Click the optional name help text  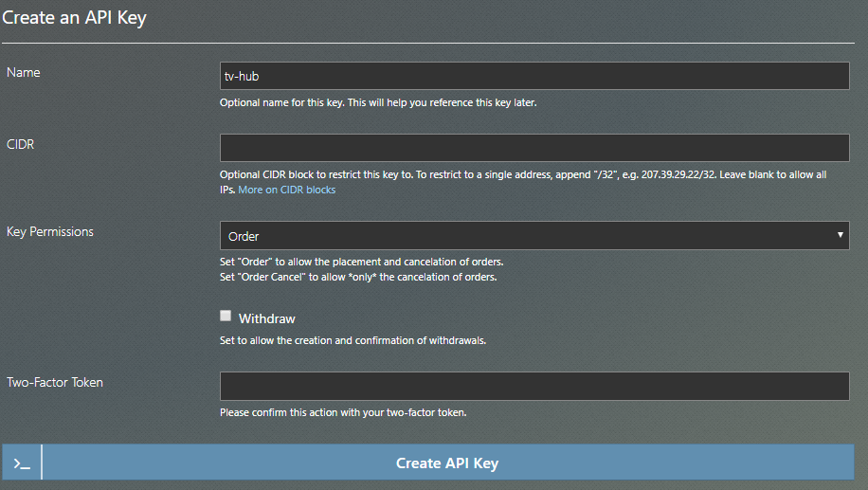tap(378, 102)
